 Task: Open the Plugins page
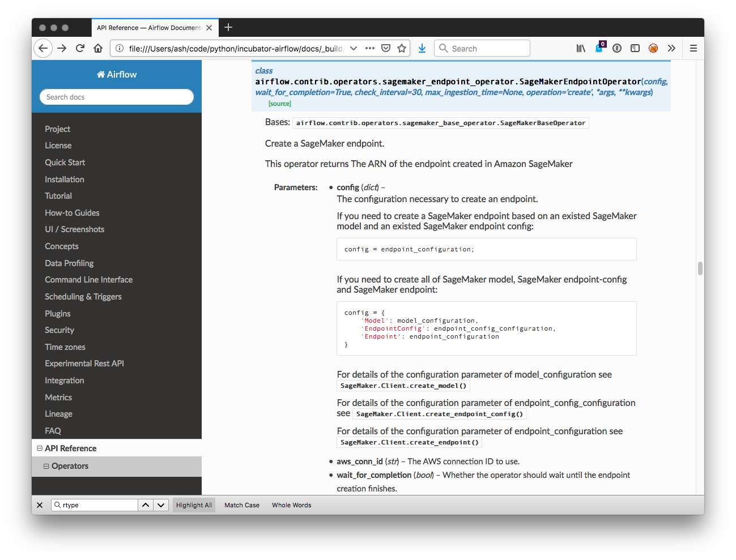(58, 314)
